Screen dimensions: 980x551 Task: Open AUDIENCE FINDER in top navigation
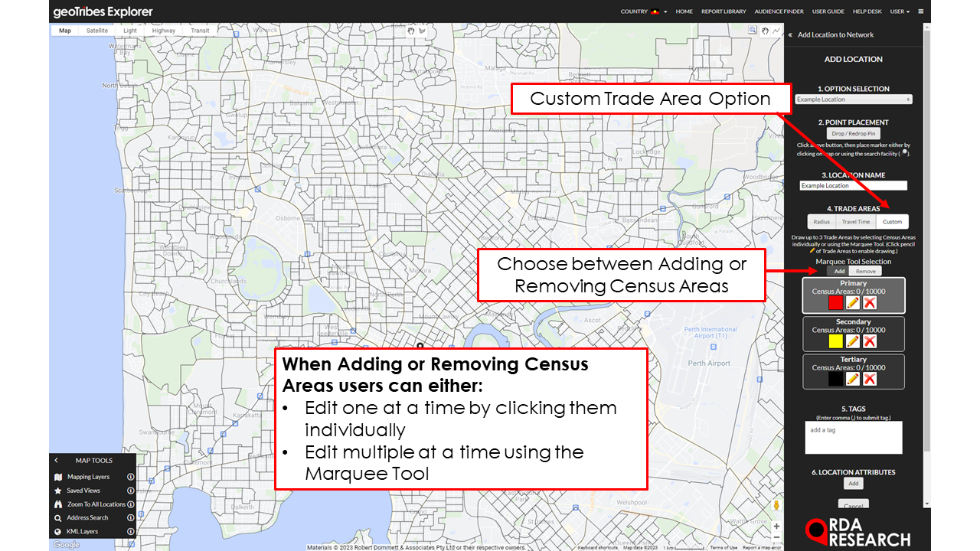pos(779,11)
